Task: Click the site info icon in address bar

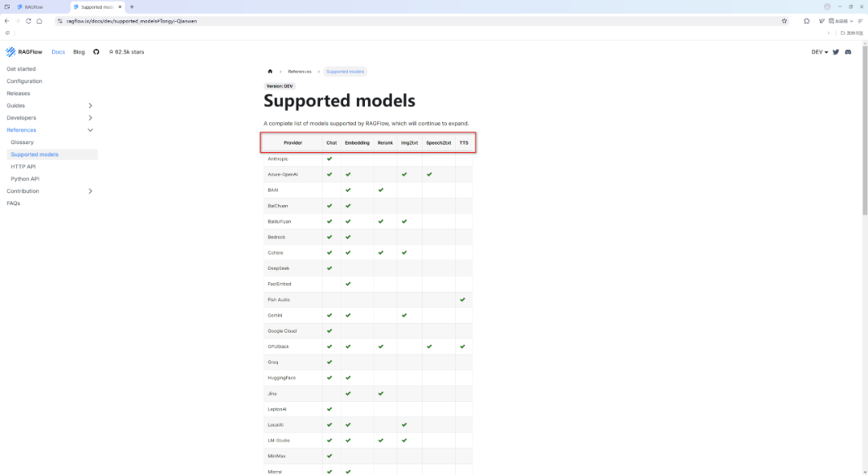Action: coord(59,21)
